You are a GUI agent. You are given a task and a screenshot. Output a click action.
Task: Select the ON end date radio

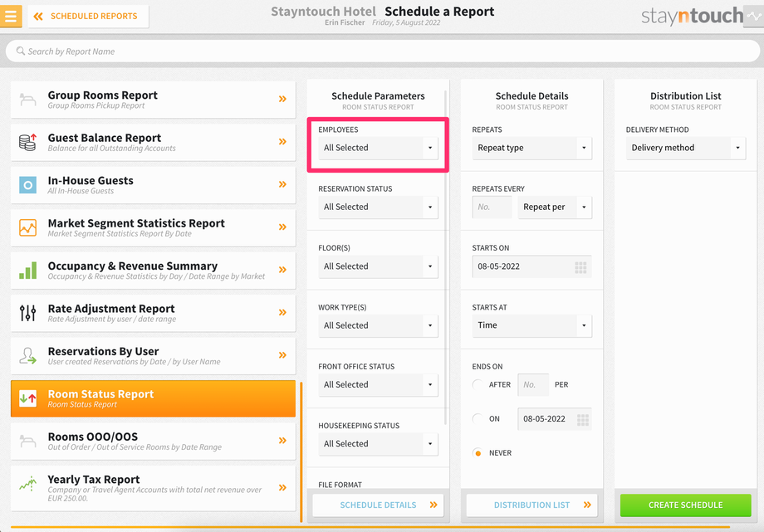tap(478, 418)
